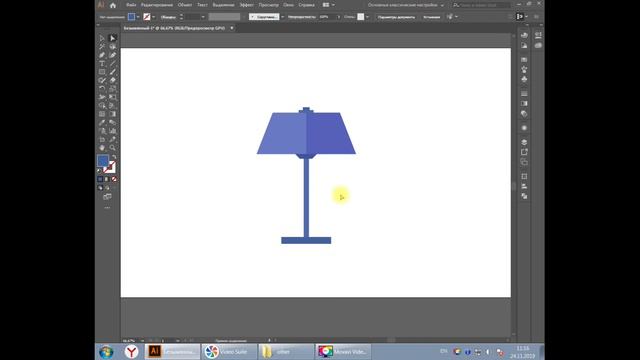The height and width of the screenshot is (360, 640).
Task: Open the Swatches panel icon
Action: coord(524,60)
